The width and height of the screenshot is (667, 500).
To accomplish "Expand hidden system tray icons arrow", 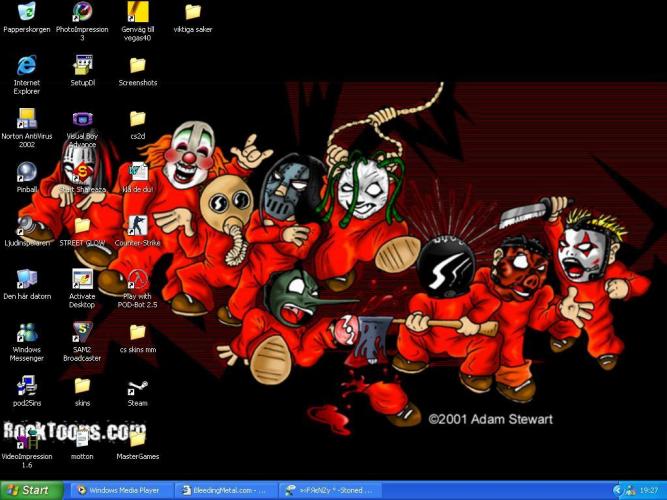I will [617, 491].
